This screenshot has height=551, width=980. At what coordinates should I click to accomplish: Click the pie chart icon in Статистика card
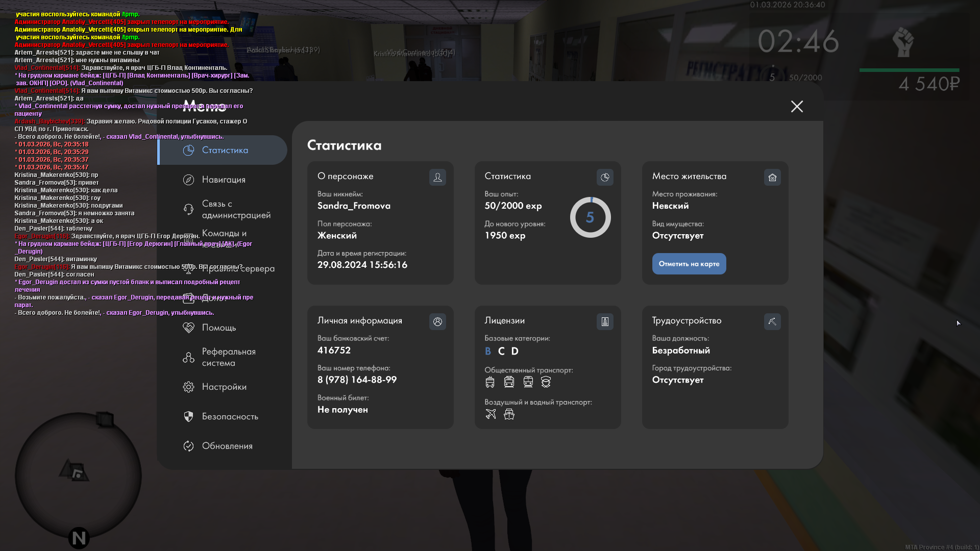click(605, 177)
